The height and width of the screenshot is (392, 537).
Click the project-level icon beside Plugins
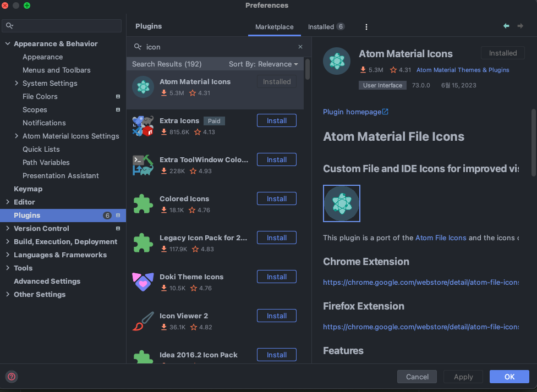pyautogui.click(x=118, y=216)
